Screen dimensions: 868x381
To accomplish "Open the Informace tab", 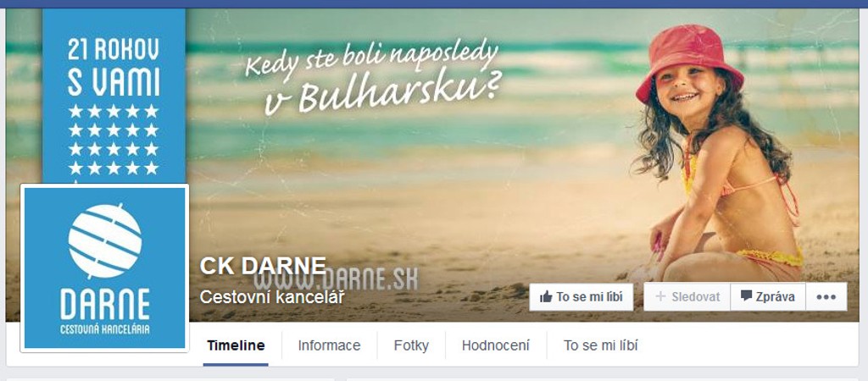I will tap(329, 346).
